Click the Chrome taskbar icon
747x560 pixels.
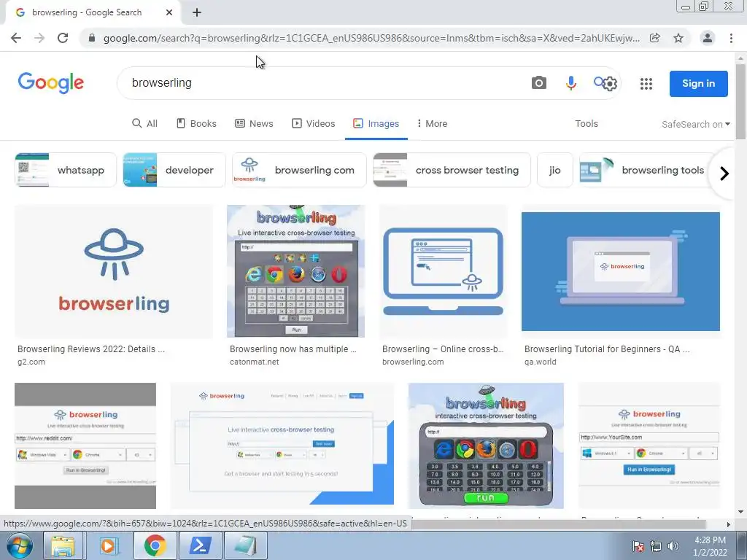tap(155, 545)
